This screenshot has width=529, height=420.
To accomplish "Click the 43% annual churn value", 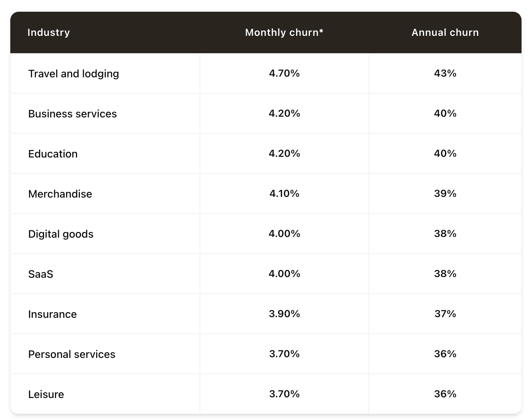I will [445, 73].
